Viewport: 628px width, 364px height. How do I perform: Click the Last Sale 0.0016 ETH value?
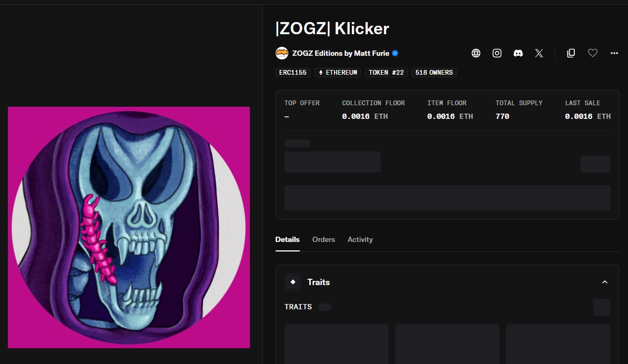tap(588, 117)
